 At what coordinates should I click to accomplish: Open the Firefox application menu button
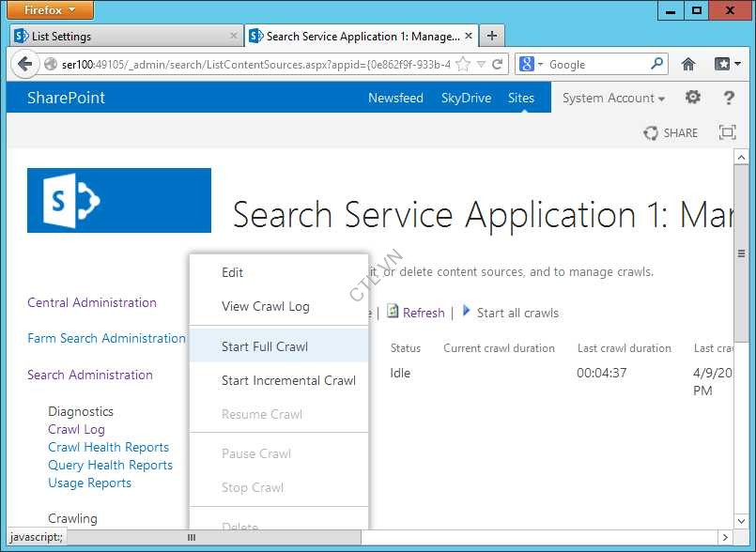pyautogui.click(x=51, y=10)
